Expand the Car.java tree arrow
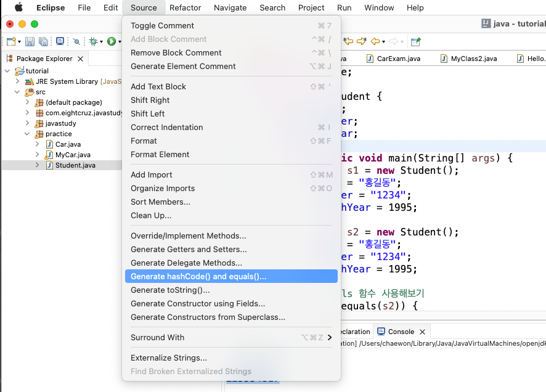 37,144
